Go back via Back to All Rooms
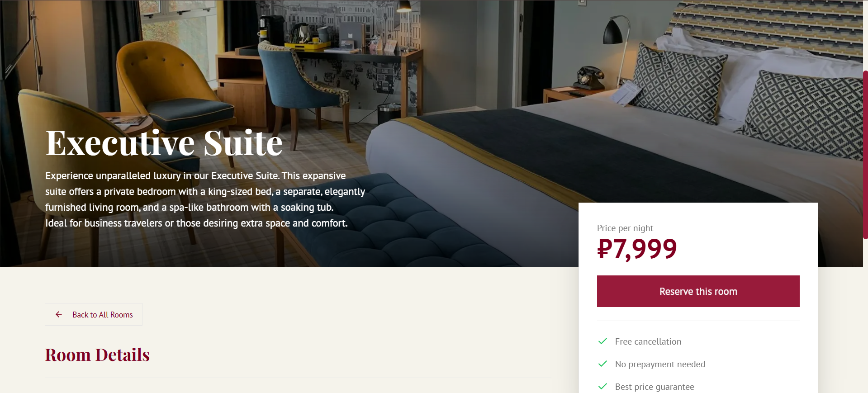Image resolution: width=868 pixels, height=393 pixels. [94, 314]
